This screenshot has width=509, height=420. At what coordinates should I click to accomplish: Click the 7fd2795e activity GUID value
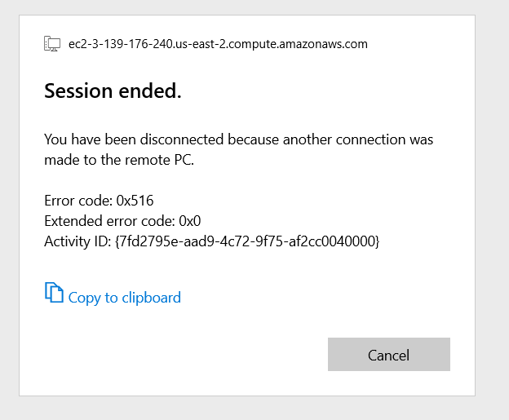(247, 241)
